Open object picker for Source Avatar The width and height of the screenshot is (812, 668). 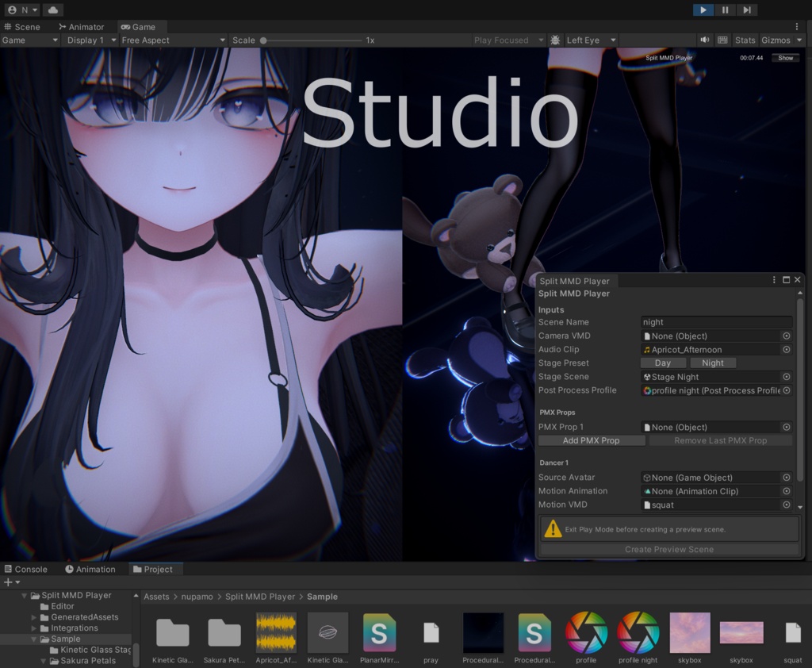coord(786,478)
